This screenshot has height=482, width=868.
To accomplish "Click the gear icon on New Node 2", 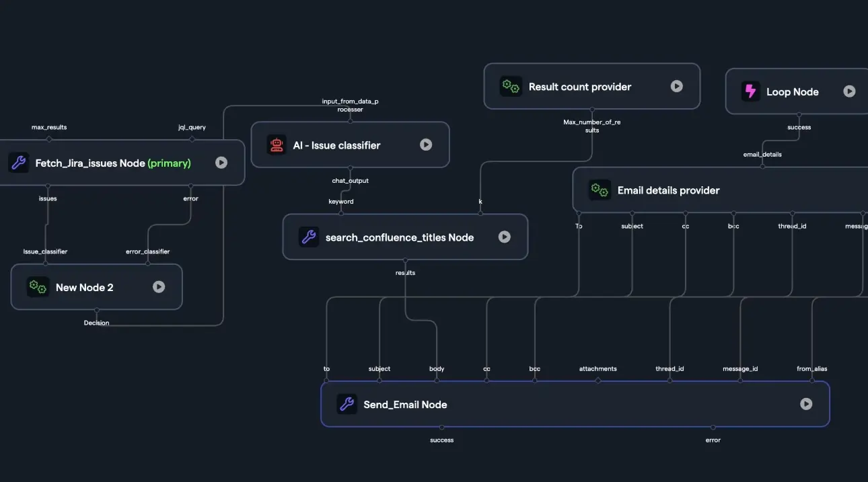I will [x=37, y=286].
